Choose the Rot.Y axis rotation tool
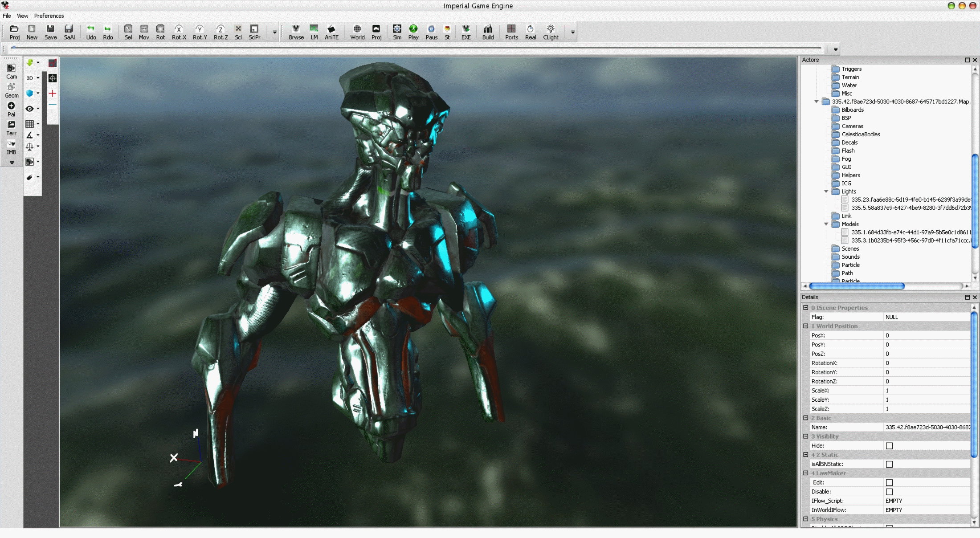The height and width of the screenshot is (538, 980). tap(200, 32)
